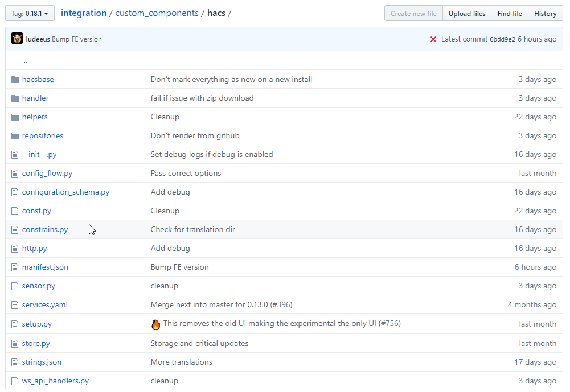Screen dimensions: 570x392
Task: Click the fire emoji on setup.py row
Action: pos(155,323)
